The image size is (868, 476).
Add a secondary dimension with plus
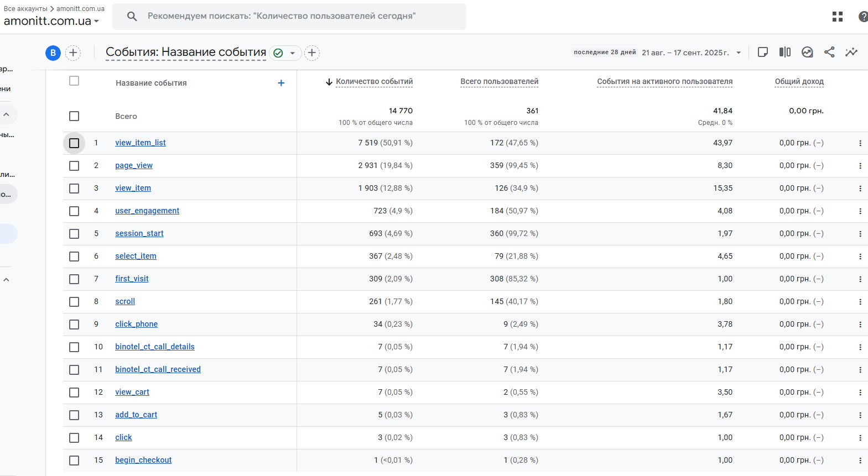click(281, 83)
